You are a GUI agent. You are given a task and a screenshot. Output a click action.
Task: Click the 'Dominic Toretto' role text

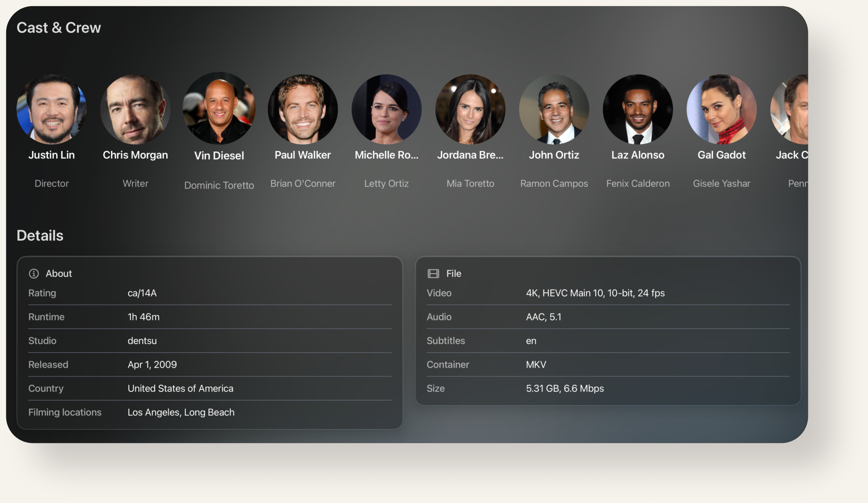click(x=219, y=185)
